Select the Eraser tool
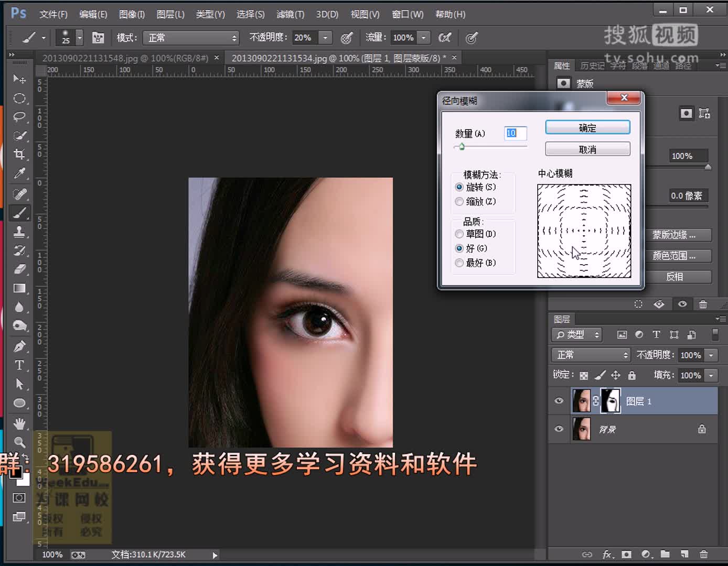The height and width of the screenshot is (566, 728). point(19,269)
